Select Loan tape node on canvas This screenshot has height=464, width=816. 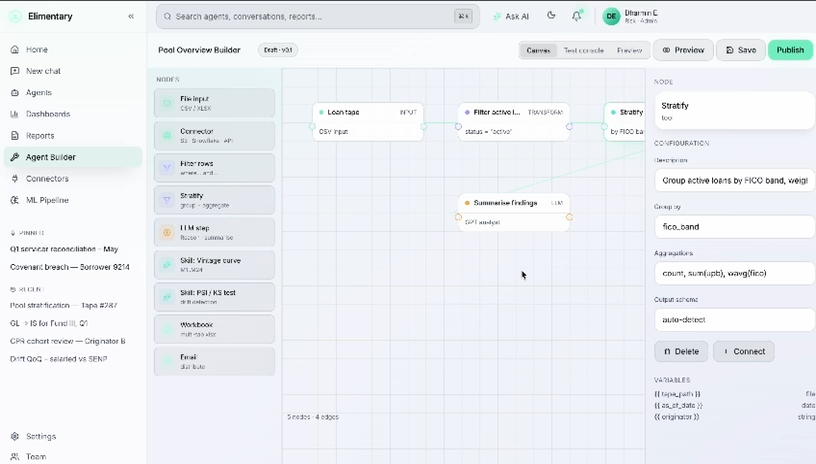coord(368,122)
